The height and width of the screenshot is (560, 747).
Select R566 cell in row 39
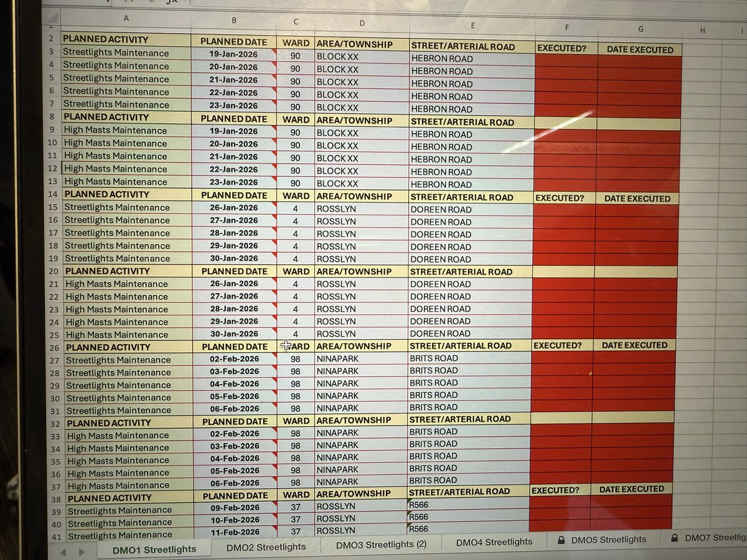click(468, 504)
